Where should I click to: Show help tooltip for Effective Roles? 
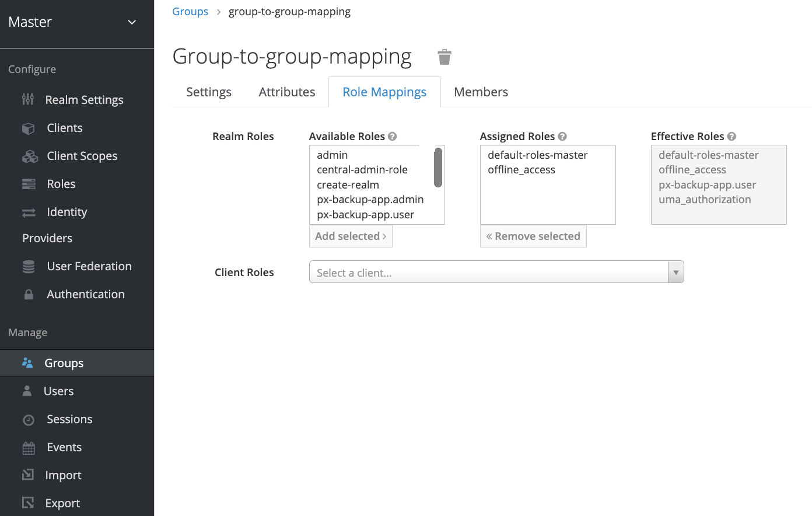click(x=731, y=137)
